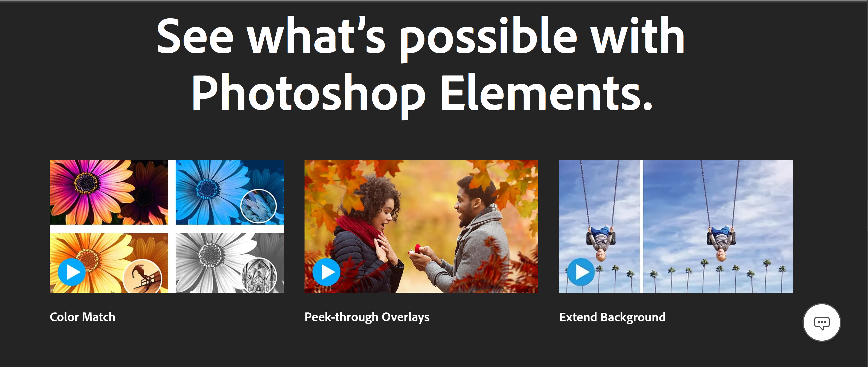Click the Extend Background caption text
The width and height of the screenshot is (868, 367).
pyautogui.click(x=612, y=317)
